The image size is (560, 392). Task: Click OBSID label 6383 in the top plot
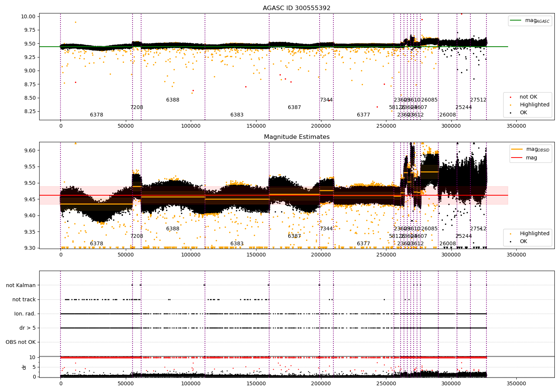point(237,115)
